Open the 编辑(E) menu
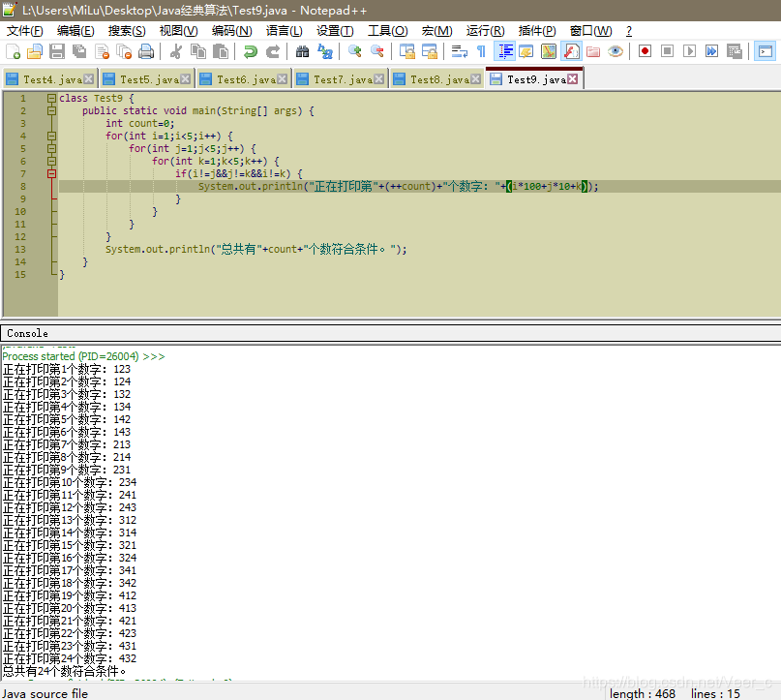781x700 pixels. point(75,31)
